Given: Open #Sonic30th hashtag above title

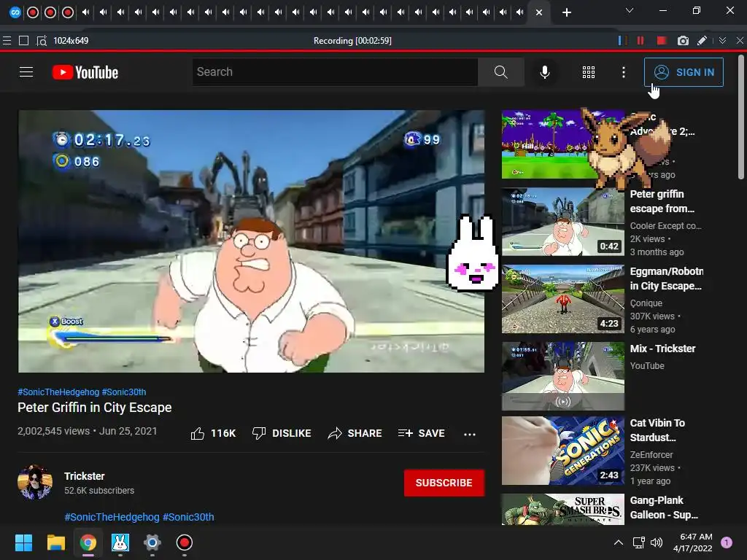Looking at the screenshot, I should (124, 392).
